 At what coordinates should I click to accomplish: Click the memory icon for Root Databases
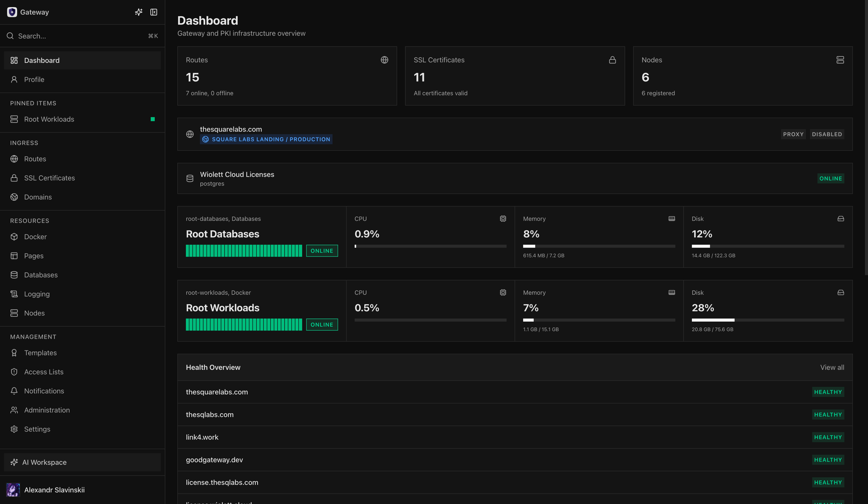[672, 219]
